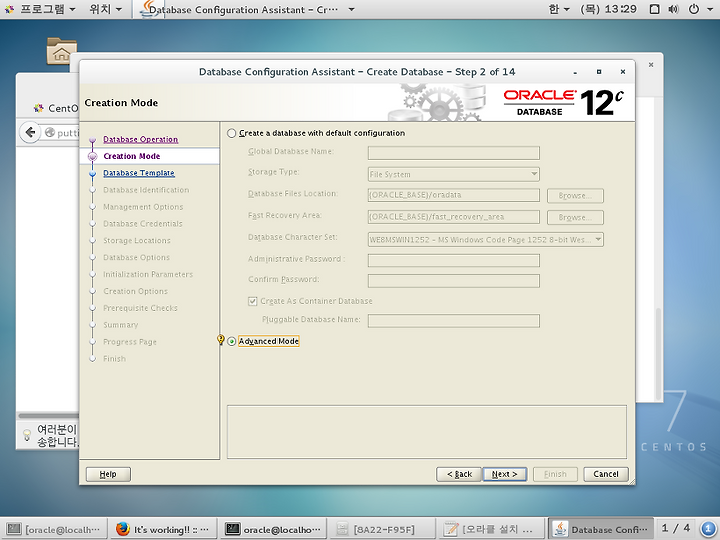The image size is (720, 540).
Task: Click the Summary step
Action: (120, 325)
